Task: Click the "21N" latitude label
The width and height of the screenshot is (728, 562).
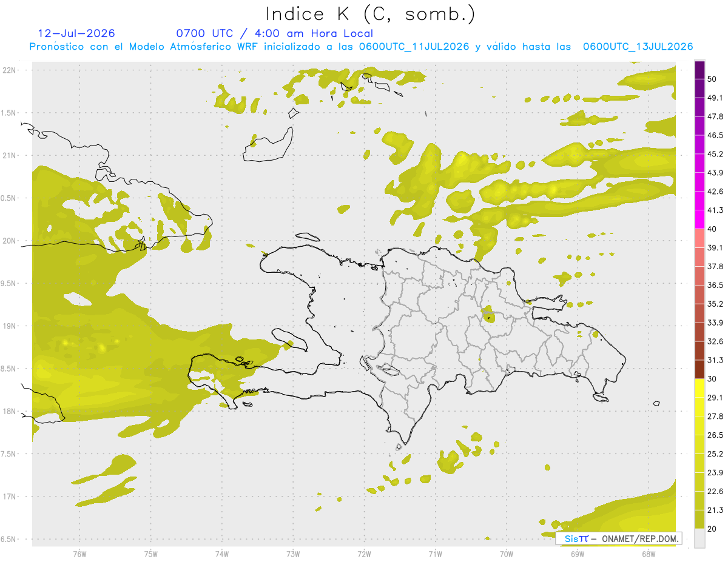Action: (x=9, y=155)
